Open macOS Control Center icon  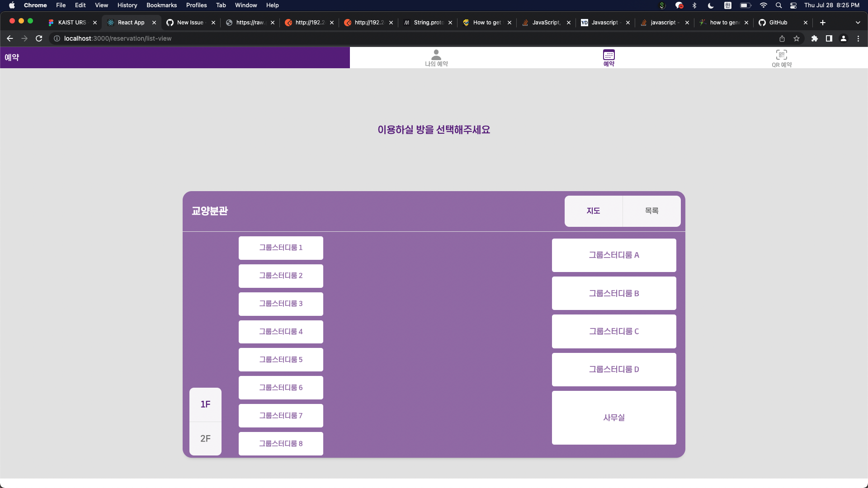pos(793,5)
